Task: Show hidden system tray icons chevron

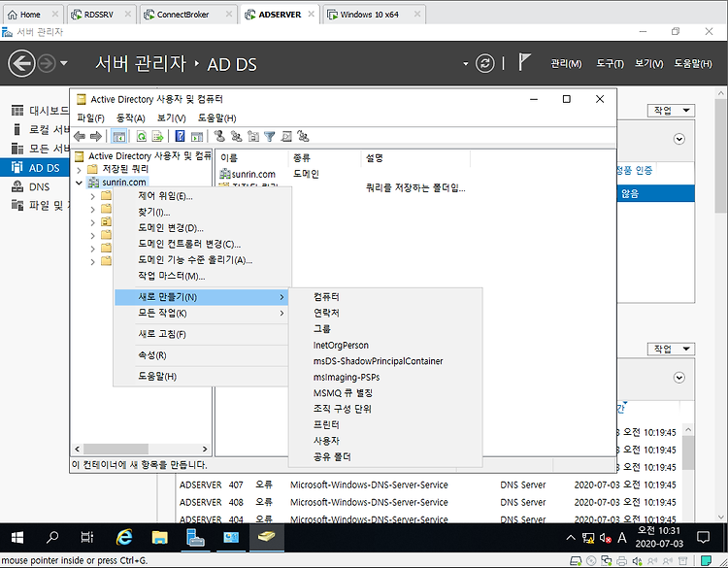Action: pos(571,538)
